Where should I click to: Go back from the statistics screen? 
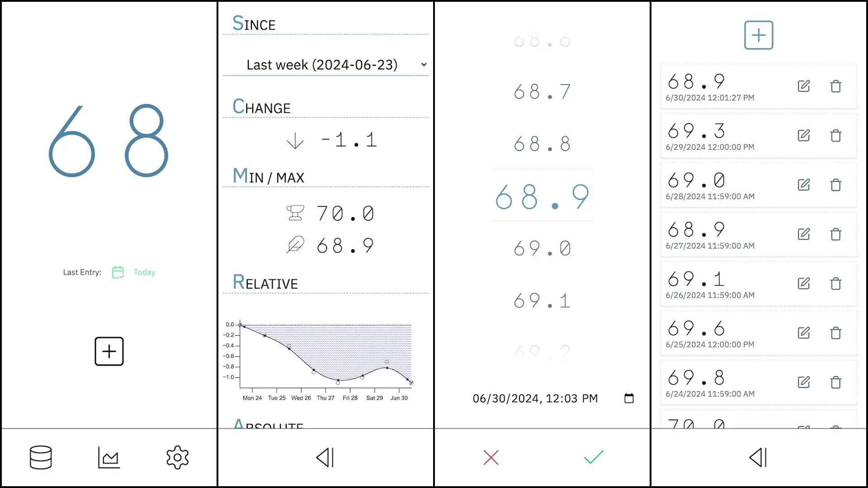click(x=325, y=457)
